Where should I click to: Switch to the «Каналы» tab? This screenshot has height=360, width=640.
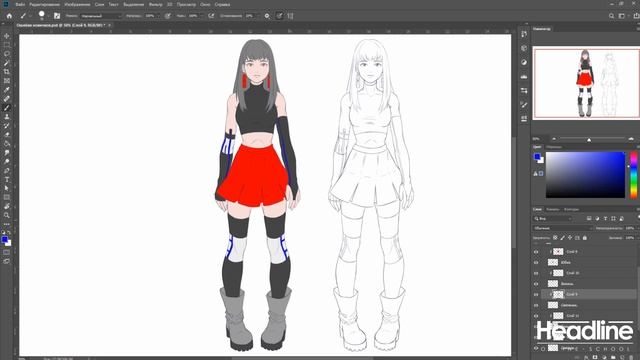point(553,209)
